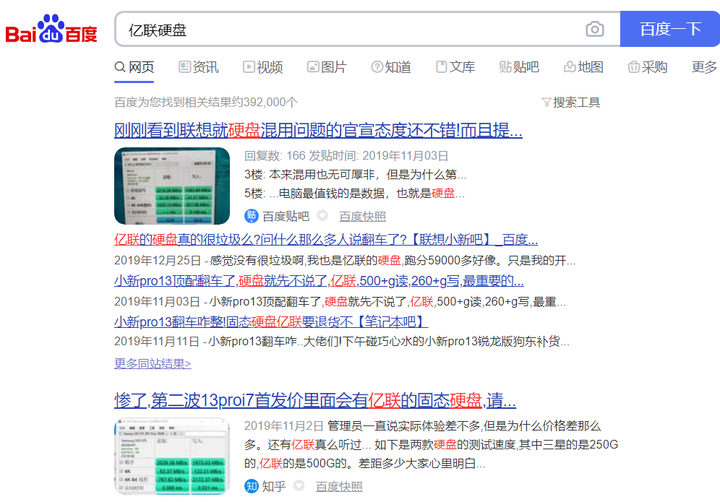Image resolution: width=720 pixels, height=502 pixels.
Task: Open the 采购 tab
Action: pos(647,67)
